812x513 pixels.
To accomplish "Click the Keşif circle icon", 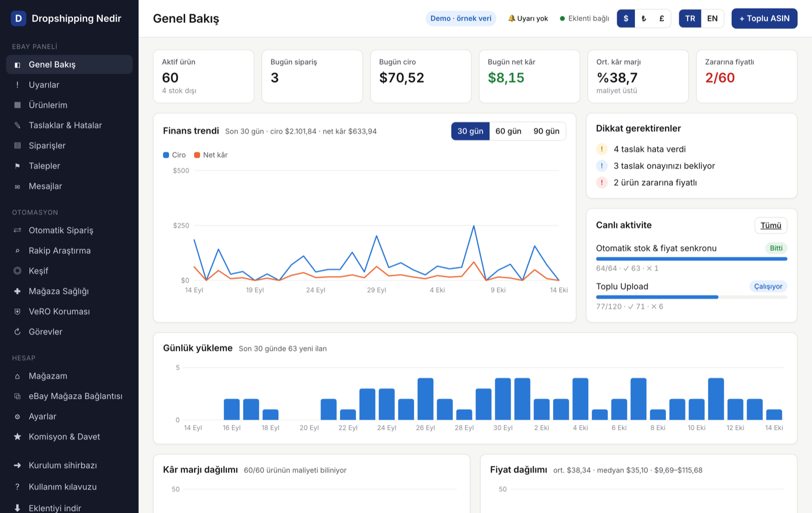I will 17,271.
